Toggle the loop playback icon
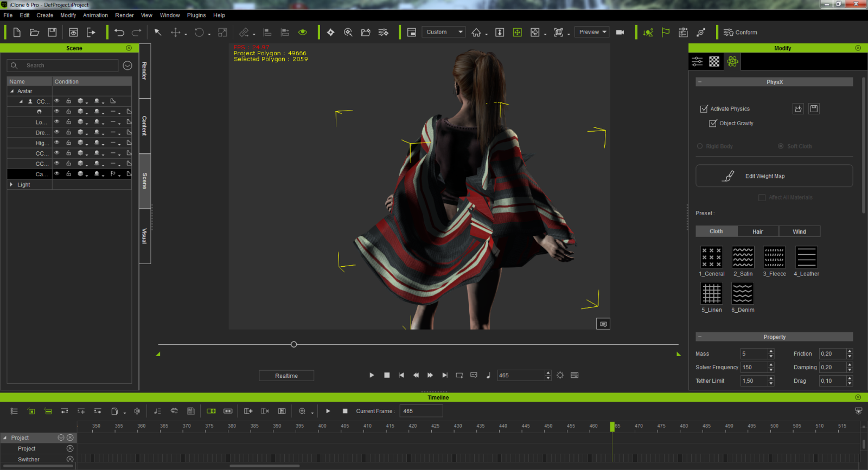The width and height of the screenshot is (868, 470). coord(459,375)
